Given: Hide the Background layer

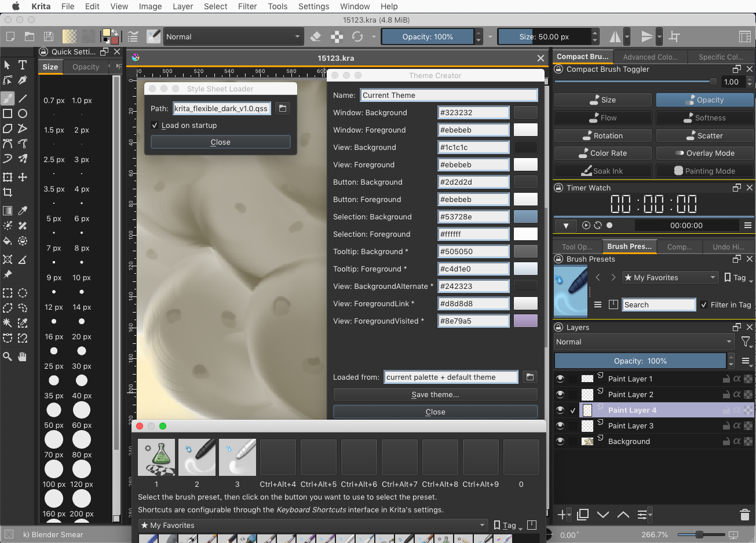Looking at the screenshot, I should pos(560,442).
